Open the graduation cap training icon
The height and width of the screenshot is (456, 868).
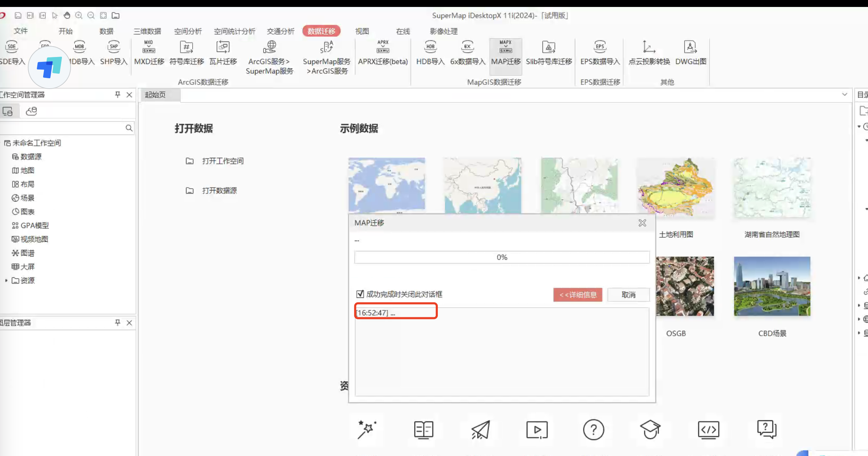pos(650,430)
